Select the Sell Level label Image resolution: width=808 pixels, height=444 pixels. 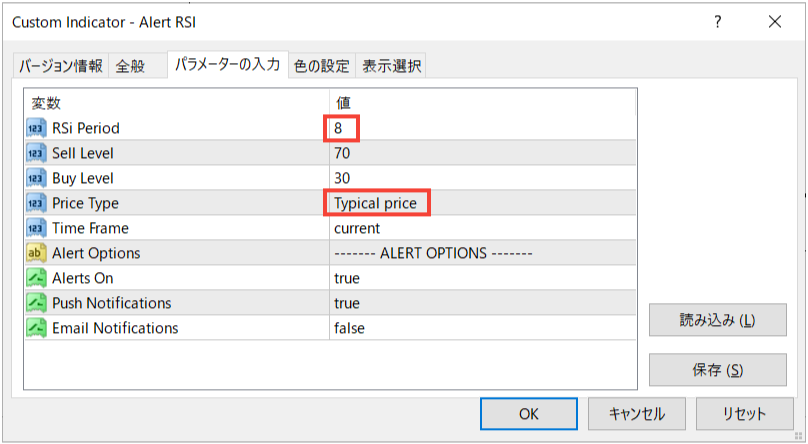coord(83,153)
